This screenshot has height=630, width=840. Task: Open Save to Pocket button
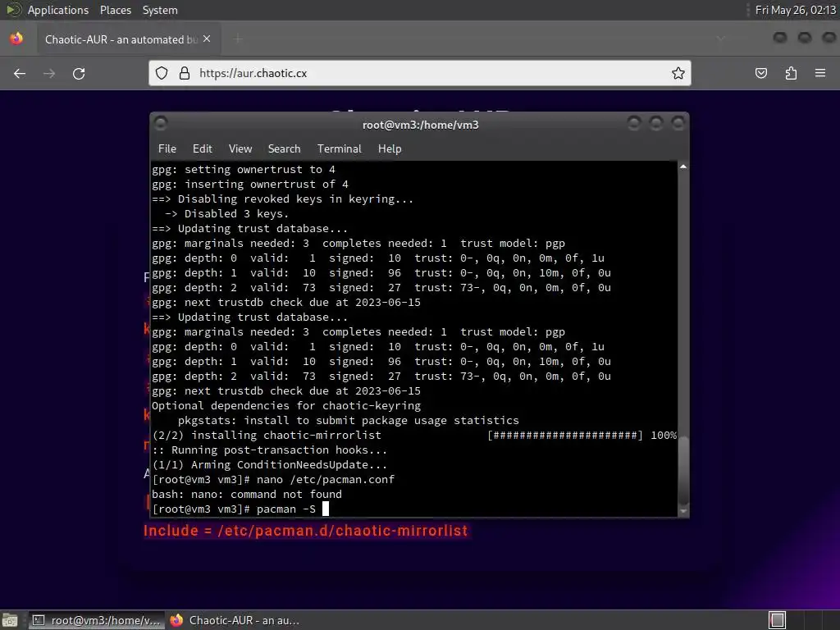point(760,73)
